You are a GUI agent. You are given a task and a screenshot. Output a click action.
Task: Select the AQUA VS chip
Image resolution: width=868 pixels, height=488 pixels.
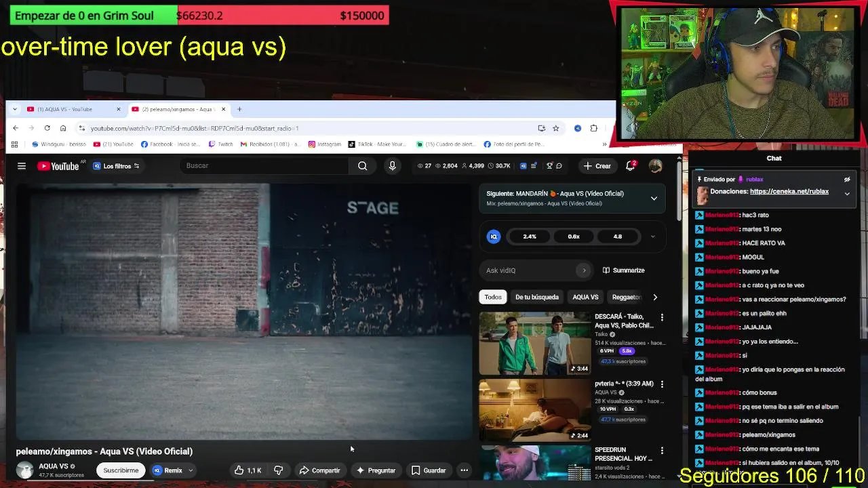point(585,297)
